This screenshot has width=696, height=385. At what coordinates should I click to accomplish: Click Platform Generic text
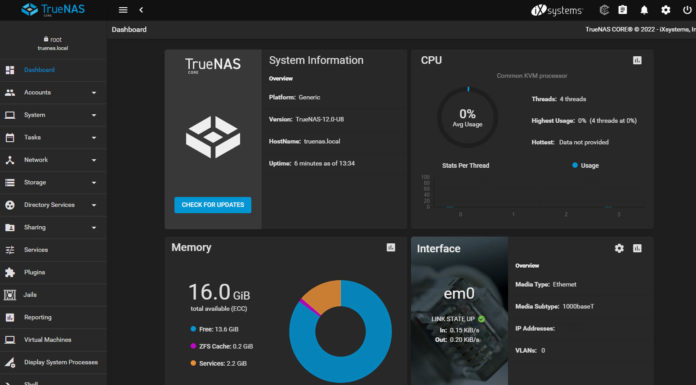pyautogui.click(x=294, y=97)
